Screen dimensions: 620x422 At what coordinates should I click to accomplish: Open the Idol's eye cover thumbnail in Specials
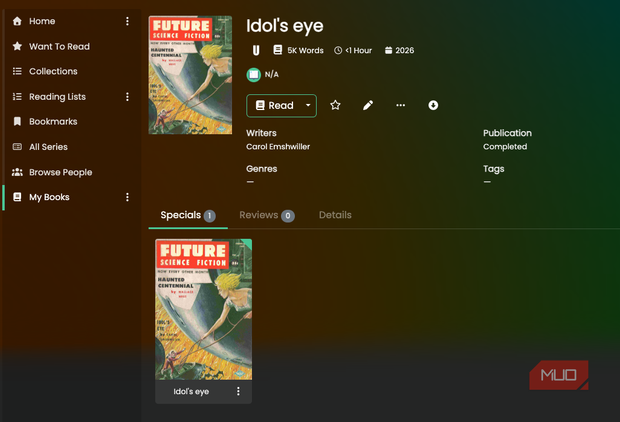204,309
